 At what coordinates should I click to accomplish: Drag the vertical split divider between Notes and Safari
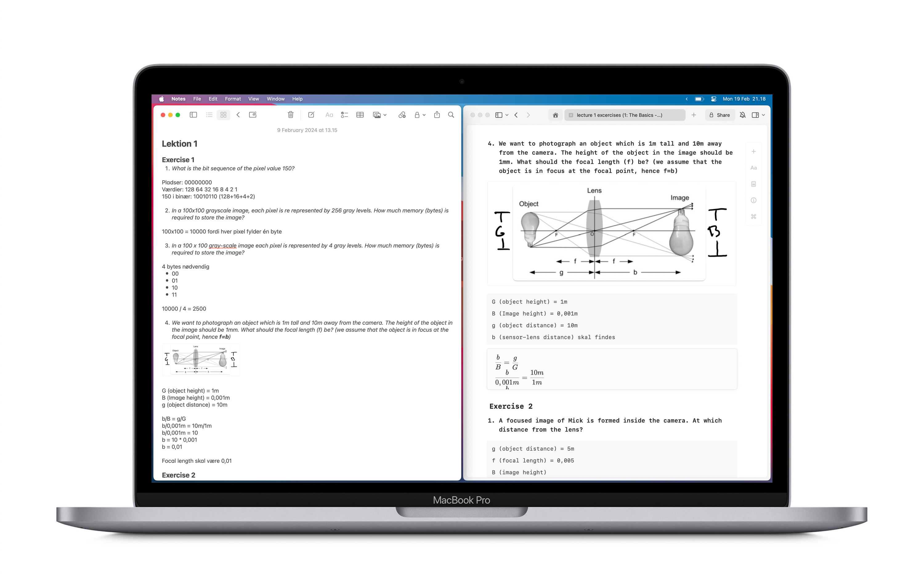(x=461, y=292)
